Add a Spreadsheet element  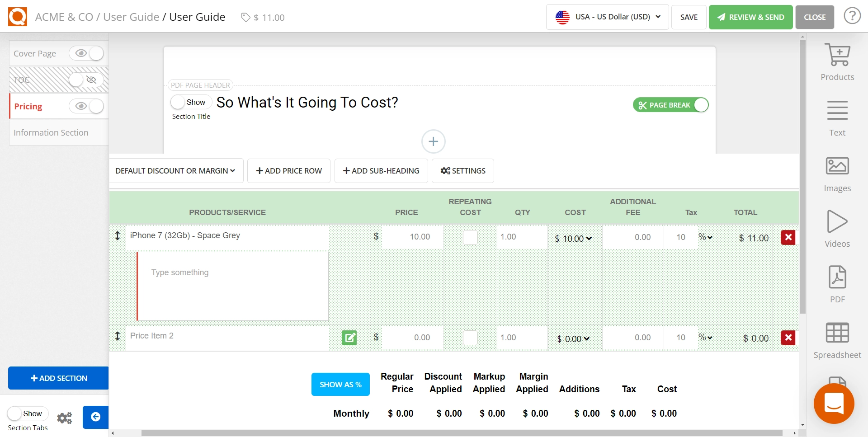tap(837, 340)
